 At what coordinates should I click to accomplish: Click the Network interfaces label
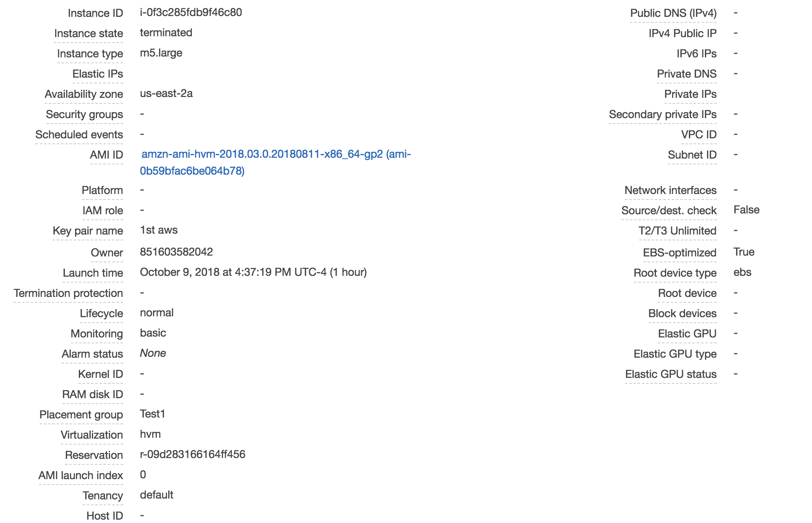pos(670,190)
